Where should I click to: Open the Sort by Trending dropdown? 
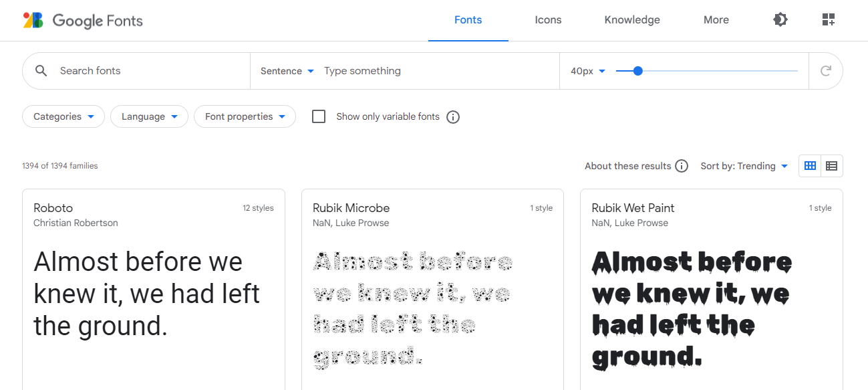pos(744,166)
